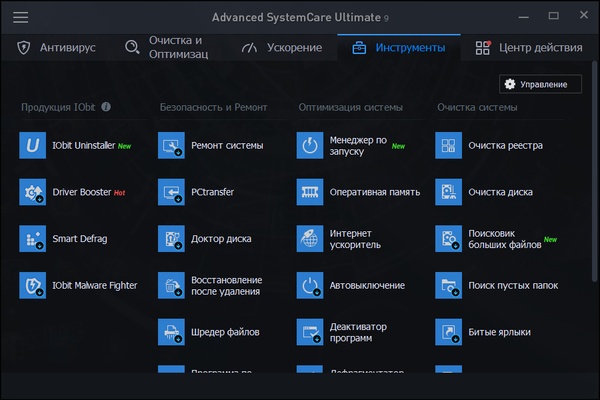Open Шредер файлов tool icon
600x400 pixels.
(172, 332)
